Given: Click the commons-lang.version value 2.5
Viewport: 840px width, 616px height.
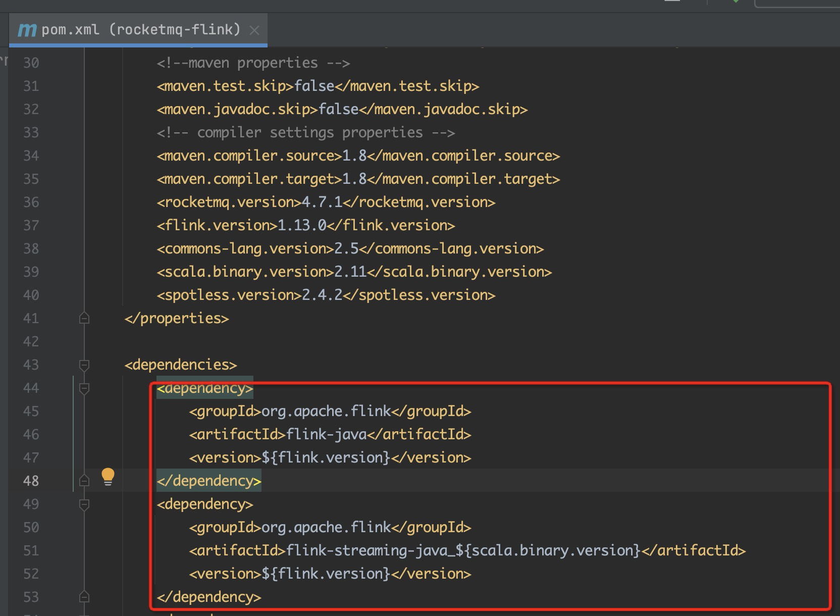Looking at the screenshot, I should coord(346,248).
